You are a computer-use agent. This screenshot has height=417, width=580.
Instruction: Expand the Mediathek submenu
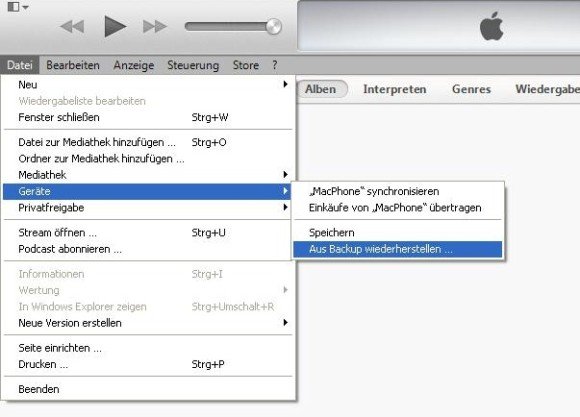click(x=148, y=175)
